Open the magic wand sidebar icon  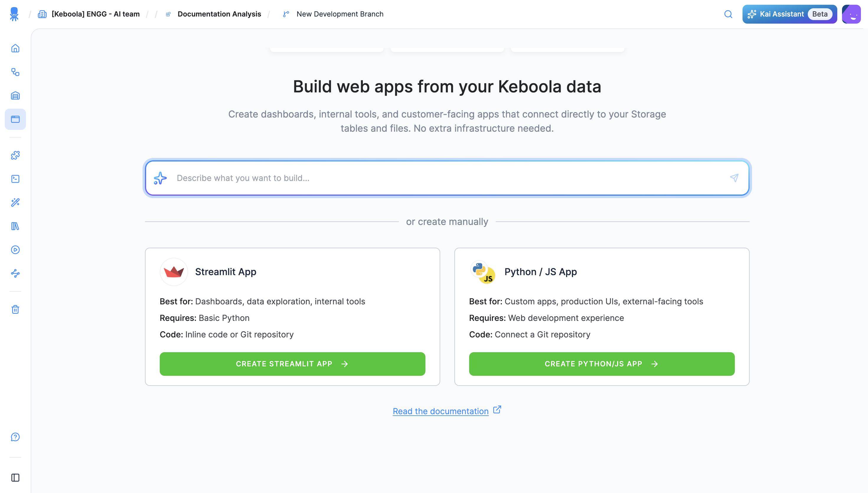15,203
